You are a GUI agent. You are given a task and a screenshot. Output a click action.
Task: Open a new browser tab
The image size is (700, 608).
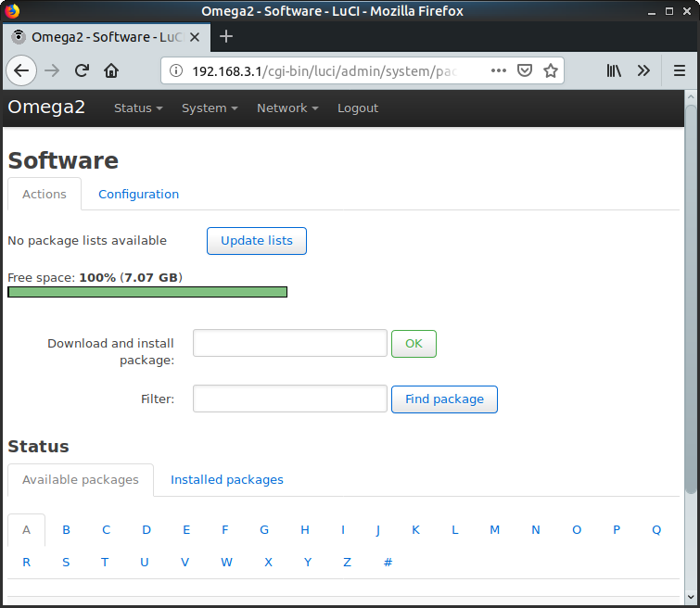click(x=226, y=36)
